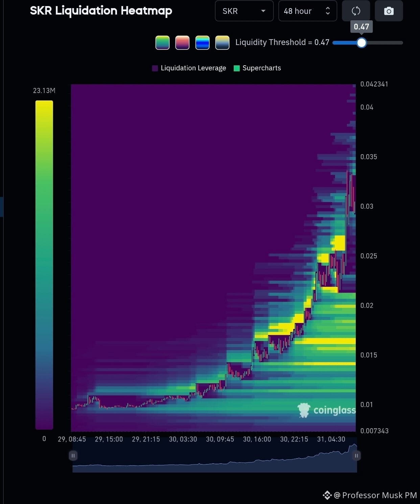Click the 0.03 price axis label

(367, 206)
